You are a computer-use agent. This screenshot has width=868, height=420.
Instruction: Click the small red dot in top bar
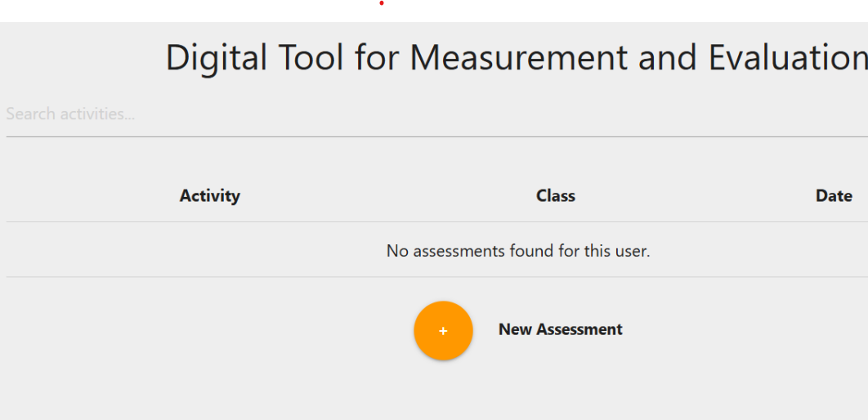[x=382, y=3]
